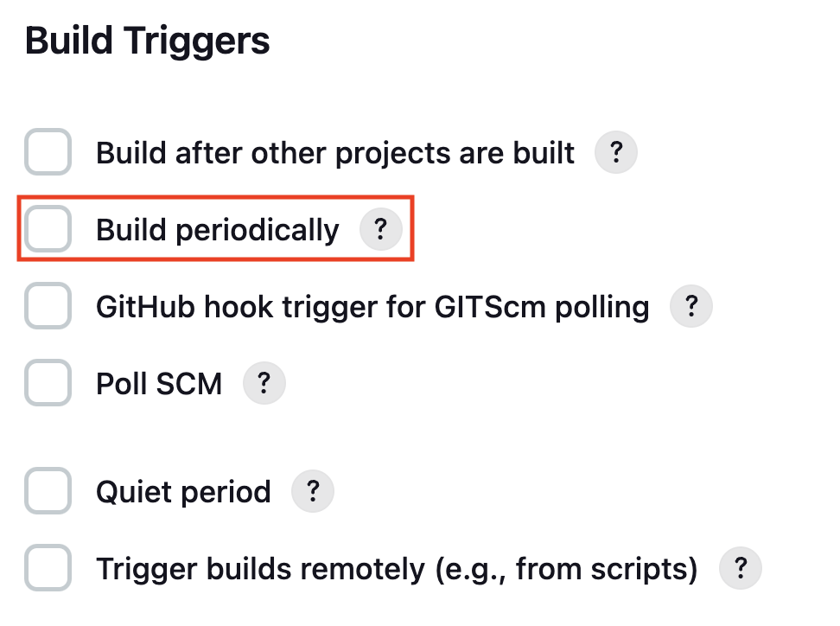Select the 'Build periodically' label text

pyautogui.click(x=218, y=231)
